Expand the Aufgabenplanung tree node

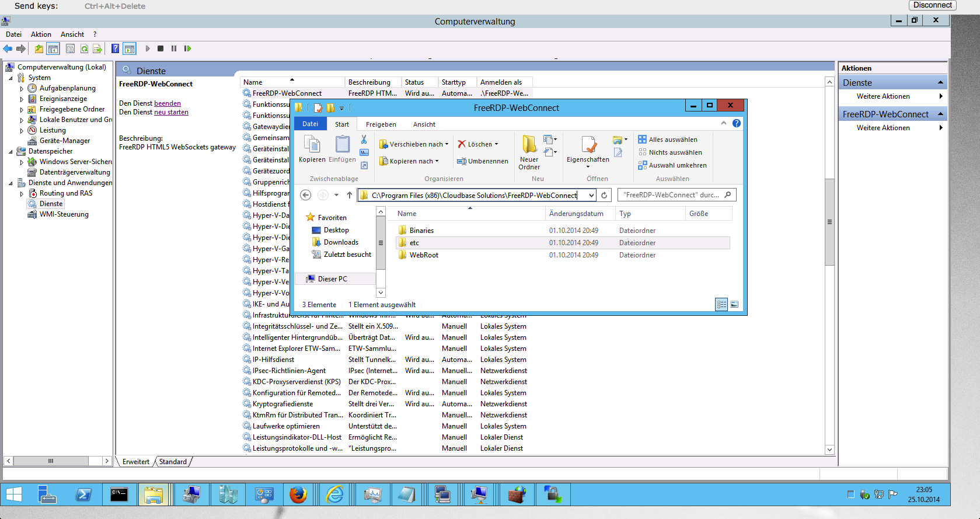(22, 89)
